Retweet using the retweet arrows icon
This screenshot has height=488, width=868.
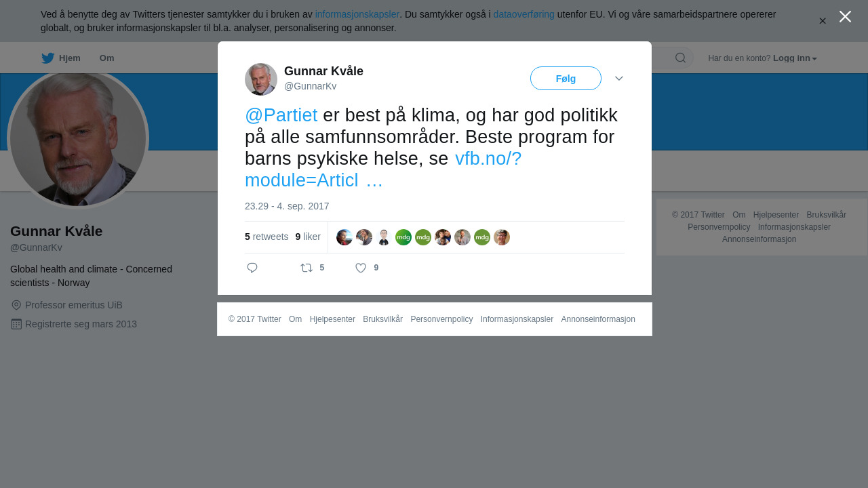(307, 268)
